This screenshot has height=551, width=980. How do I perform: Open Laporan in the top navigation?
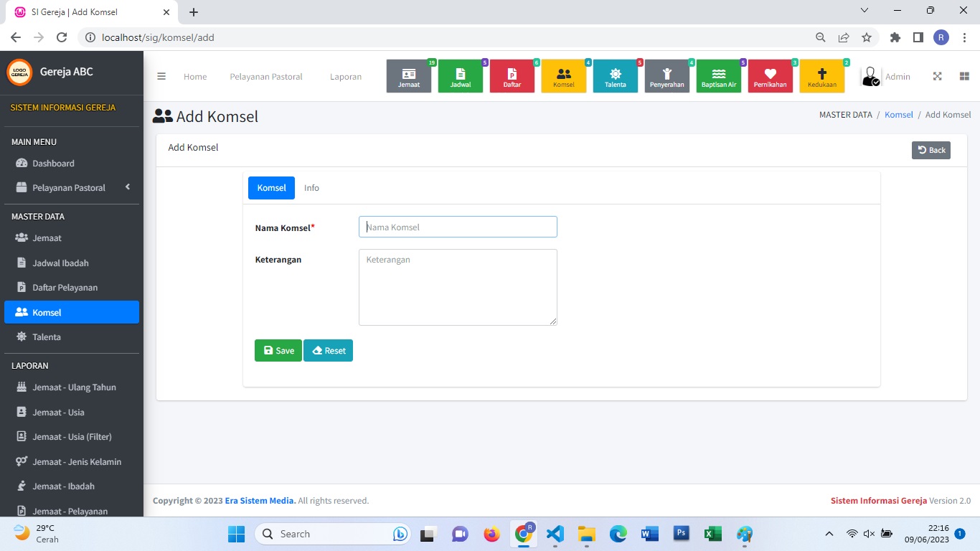346,77
